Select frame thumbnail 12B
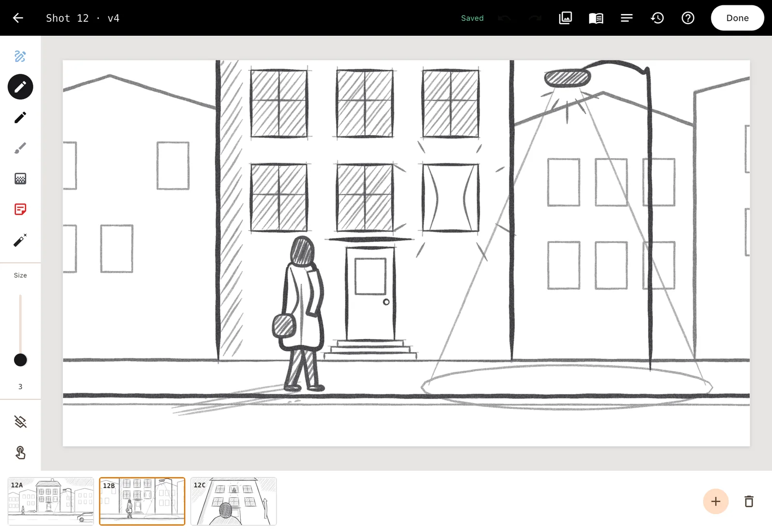 tap(142, 501)
